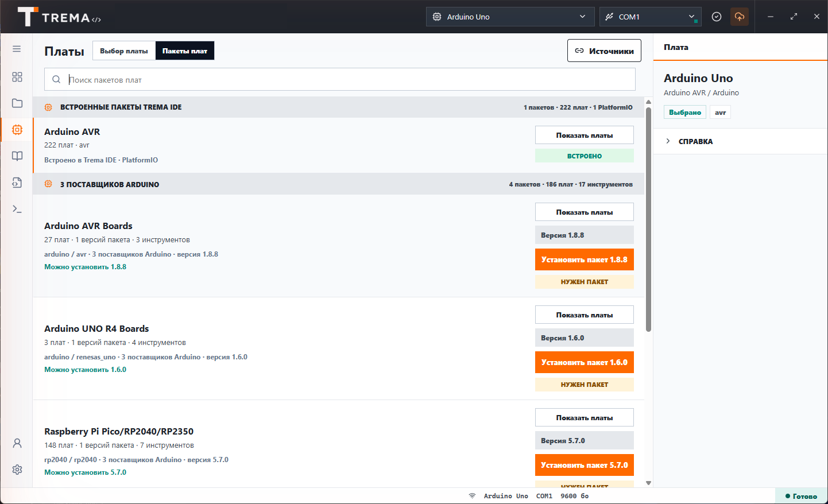
Task: Click the chip icon beside 3 ПОСТАВЩИКОВ ARDUINO
Action: [x=48, y=184]
